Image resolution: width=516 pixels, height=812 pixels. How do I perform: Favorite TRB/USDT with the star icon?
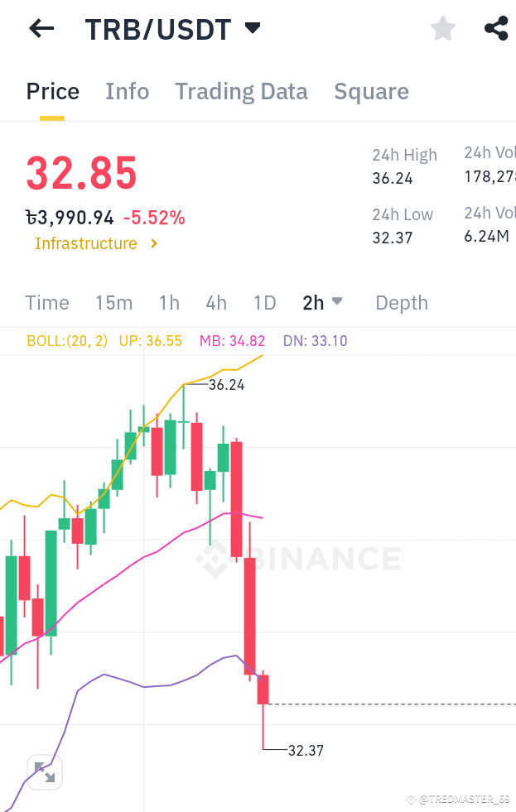(443, 27)
